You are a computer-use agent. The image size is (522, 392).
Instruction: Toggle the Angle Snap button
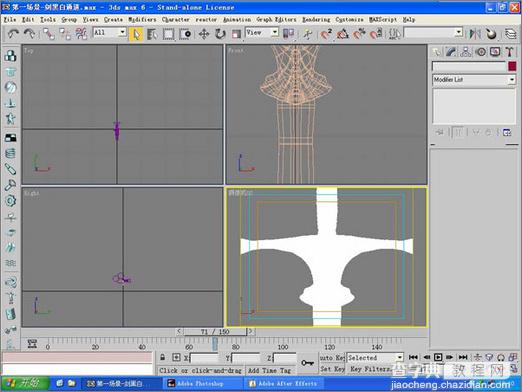(343, 34)
